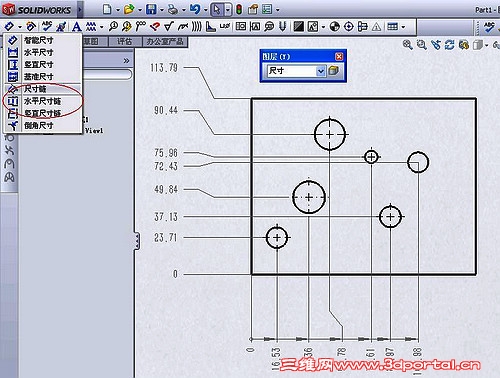This screenshot has width=500, height=378.
Task: Choose 水平尺寸链 menu entry
Action: point(42,101)
